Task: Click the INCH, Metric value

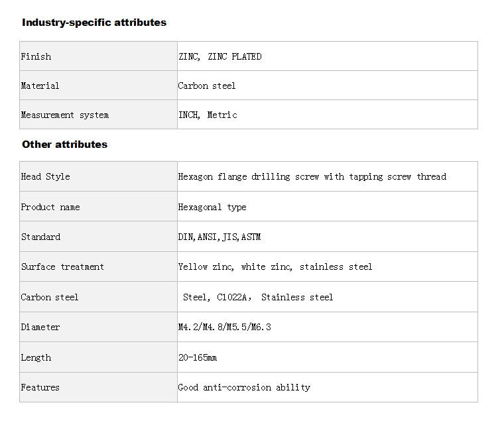Action: click(208, 115)
